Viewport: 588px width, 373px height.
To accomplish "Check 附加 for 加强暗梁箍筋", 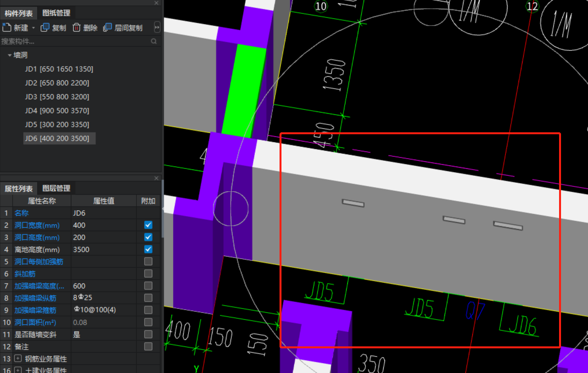I will [x=148, y=310].
